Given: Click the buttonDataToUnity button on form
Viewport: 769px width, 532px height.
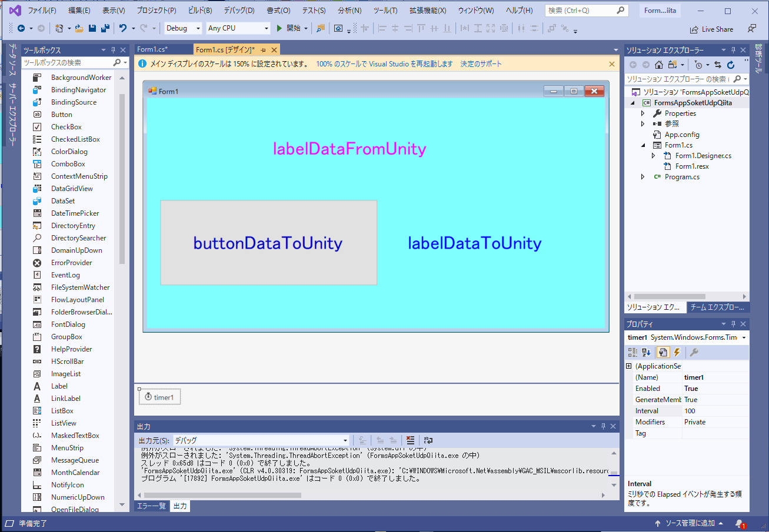Looking at the screenshot, I should (268, 243).
